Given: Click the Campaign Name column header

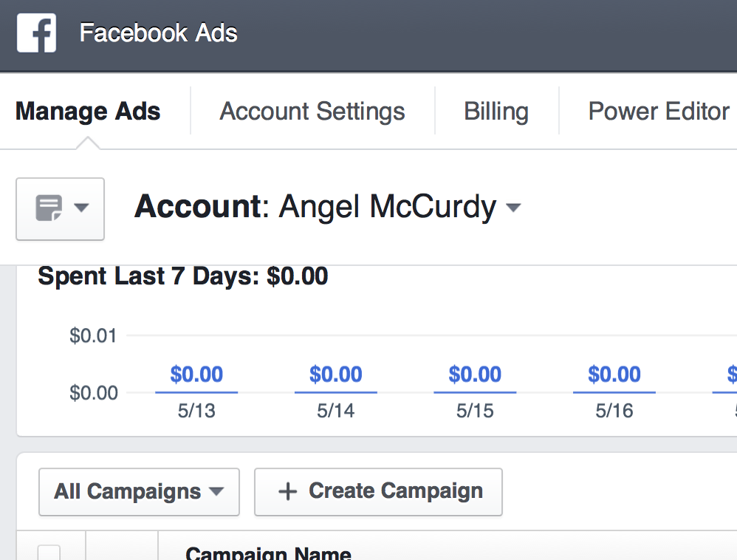Looking at the screenshot, I should click(x=268, y=553).
